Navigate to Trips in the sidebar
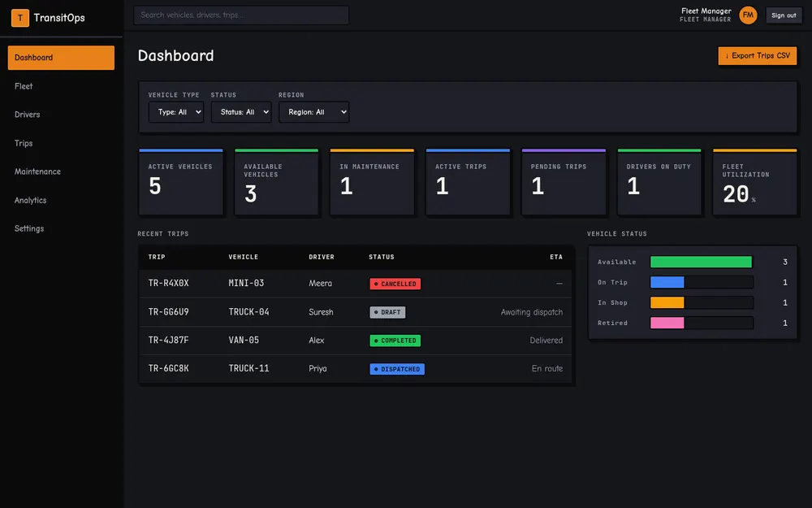 [61, 143]
